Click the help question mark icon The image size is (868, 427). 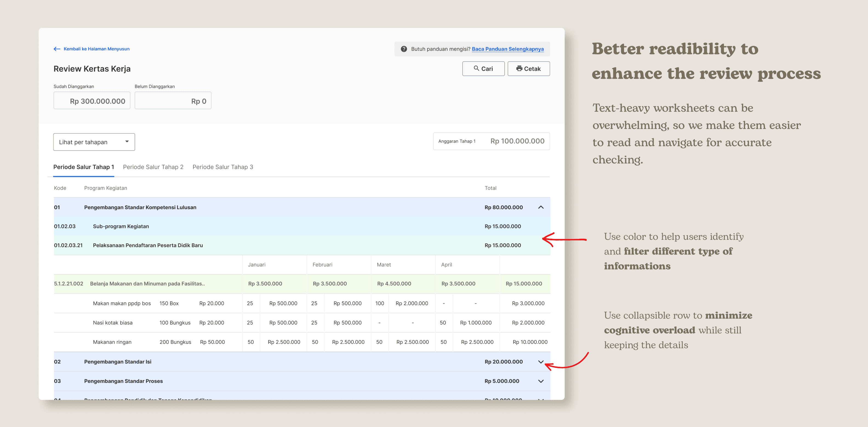pyautogui.click(x=404, y=49)
